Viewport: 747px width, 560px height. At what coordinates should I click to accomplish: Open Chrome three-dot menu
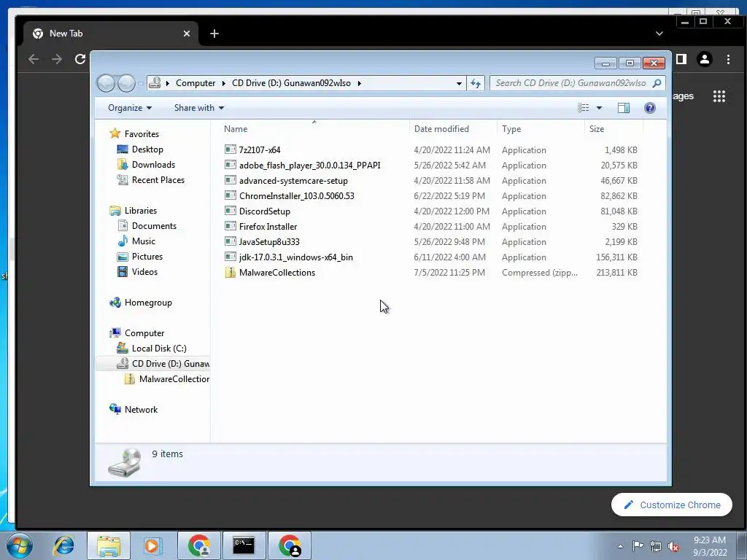729,59
